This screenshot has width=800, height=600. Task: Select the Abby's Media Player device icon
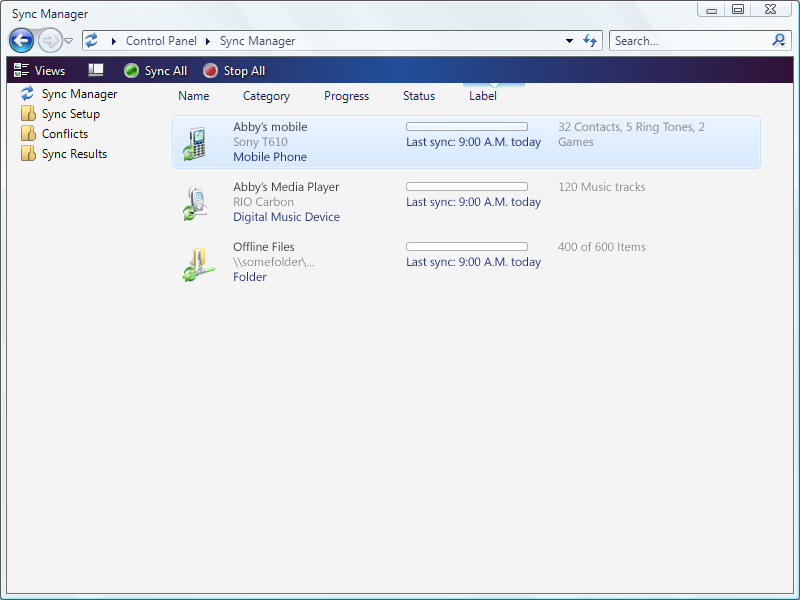pyautogui.click(x=196, y=203)
